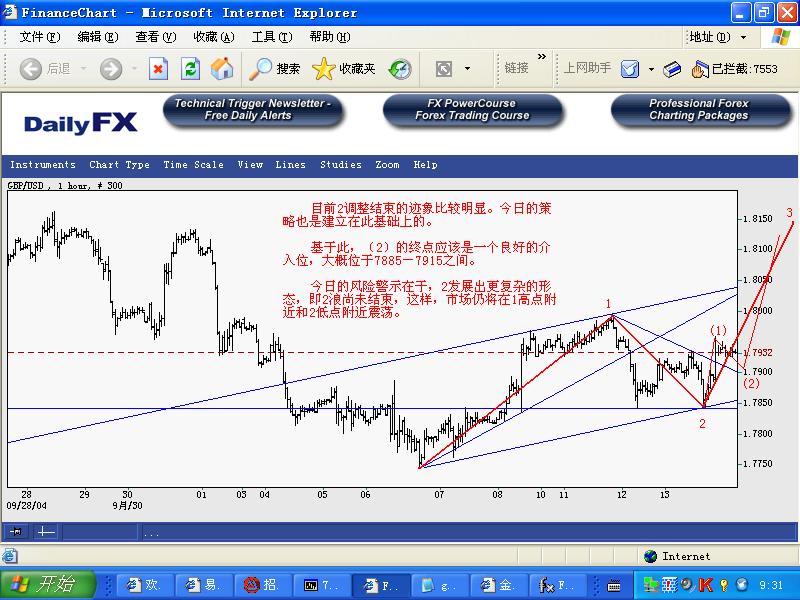Open the Lines chart menu

[290, 165]
